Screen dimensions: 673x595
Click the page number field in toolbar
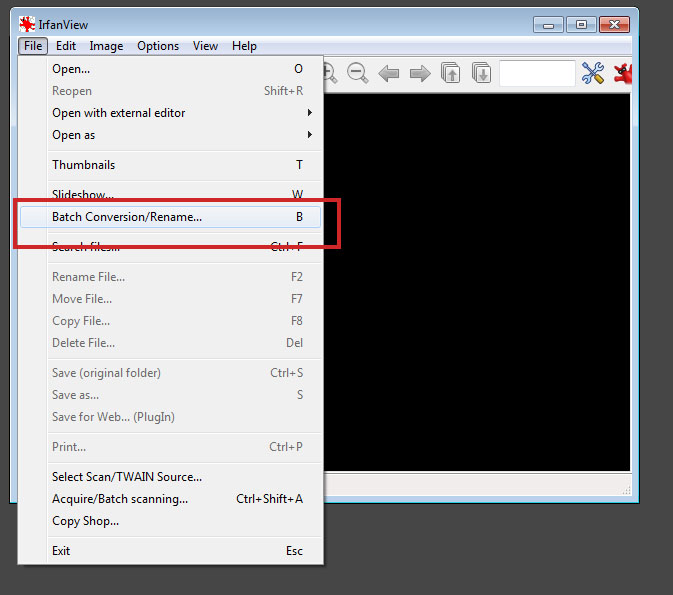click(537, 73)
